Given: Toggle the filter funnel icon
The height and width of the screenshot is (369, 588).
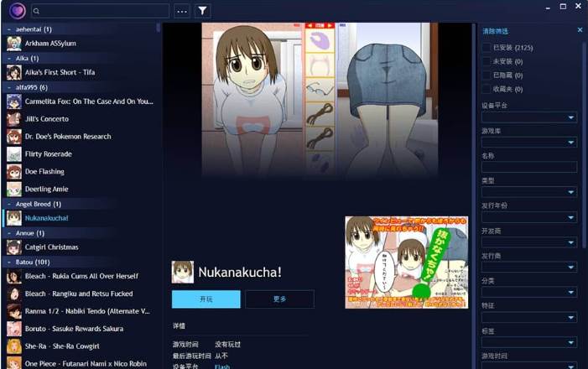Looking at the screenshot, I should pyautogui.click(x=202, y=11).
